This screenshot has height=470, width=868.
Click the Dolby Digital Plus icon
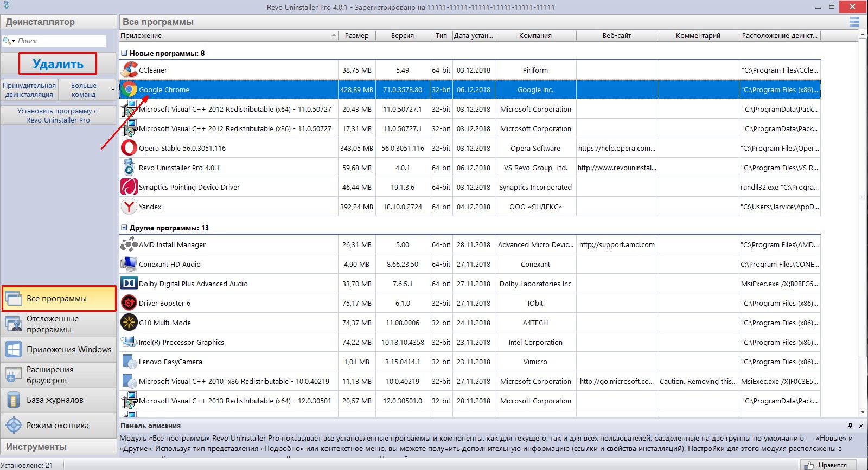point(129,284)
